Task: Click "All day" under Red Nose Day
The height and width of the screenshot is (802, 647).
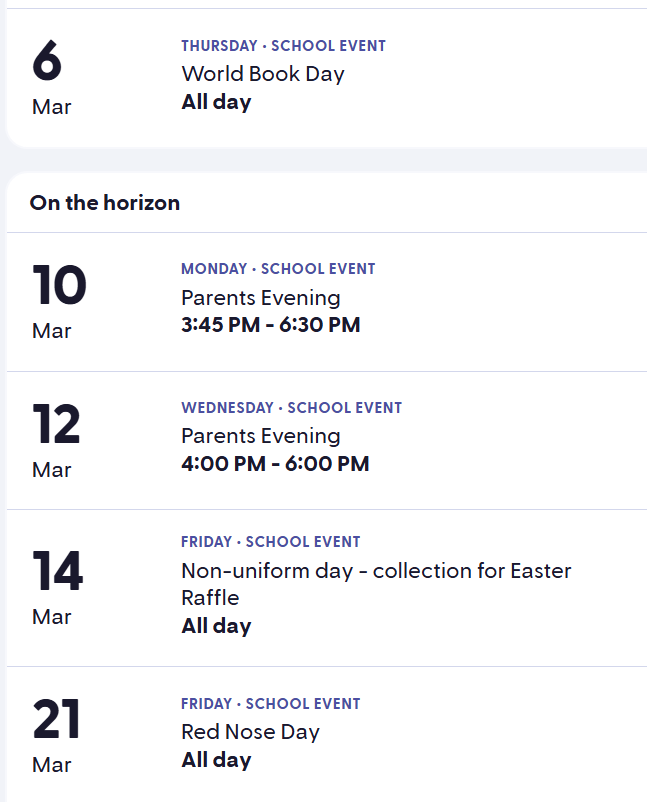Action: point(216,760)
